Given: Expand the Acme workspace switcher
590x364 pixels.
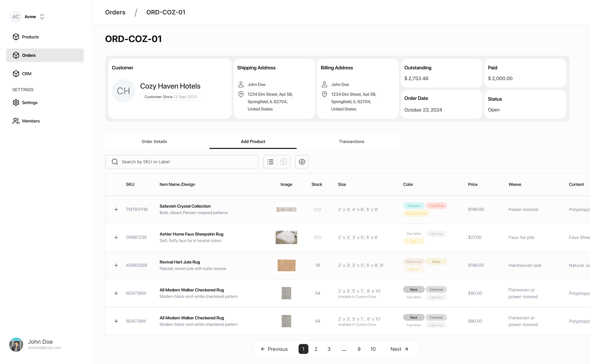Looking at the screenshot, I should [42, 17].
